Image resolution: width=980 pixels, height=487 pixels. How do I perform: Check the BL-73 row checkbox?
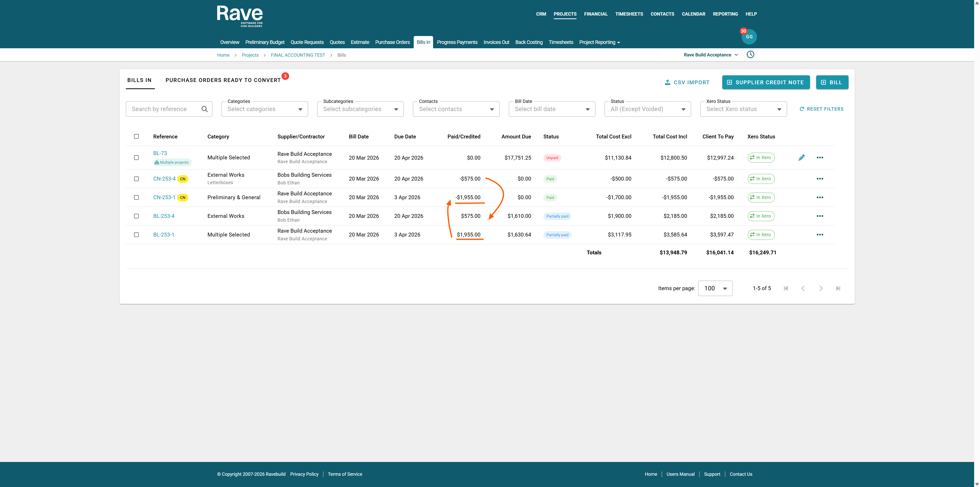coord(136,158)
